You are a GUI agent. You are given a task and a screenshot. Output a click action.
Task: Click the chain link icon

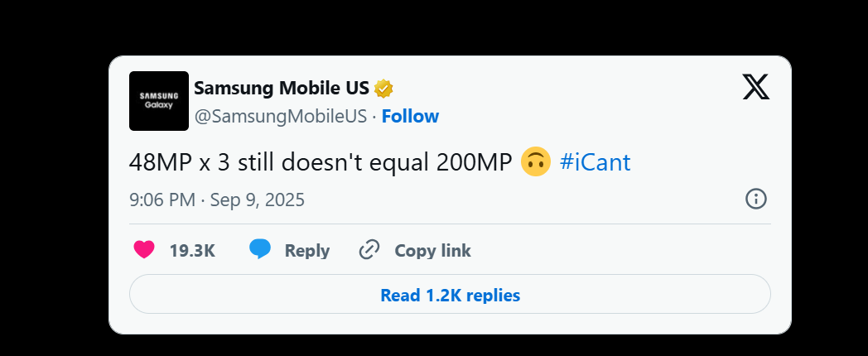click(x=369, y=250)
